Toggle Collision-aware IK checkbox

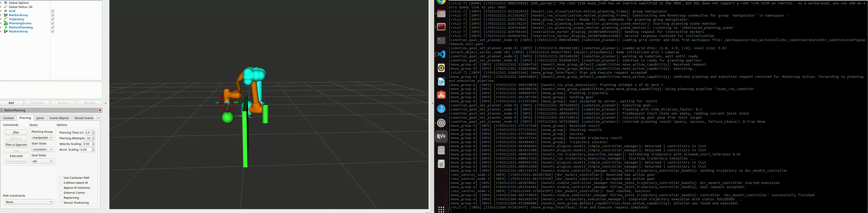coord(61,183)
